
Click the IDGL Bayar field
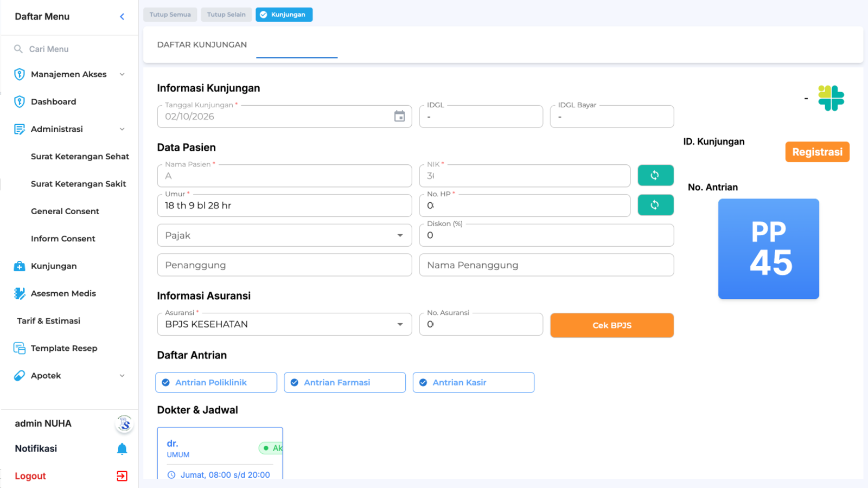(x=612, y=117)
